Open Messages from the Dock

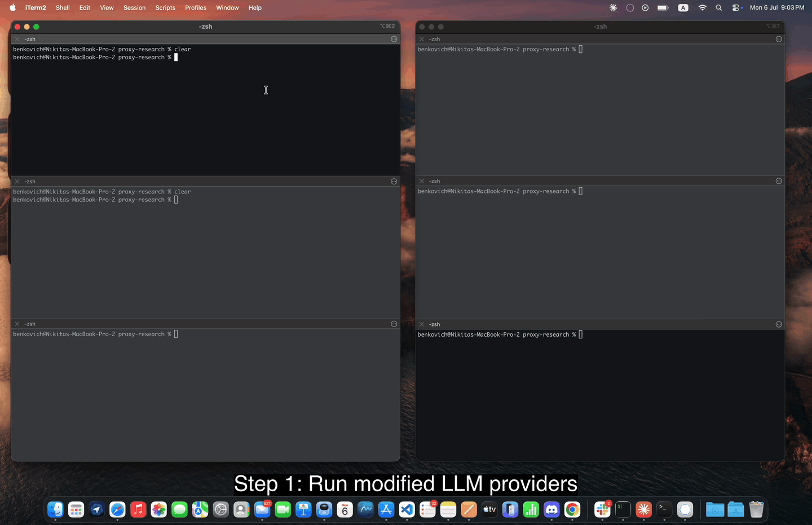[x=179, y=510]
